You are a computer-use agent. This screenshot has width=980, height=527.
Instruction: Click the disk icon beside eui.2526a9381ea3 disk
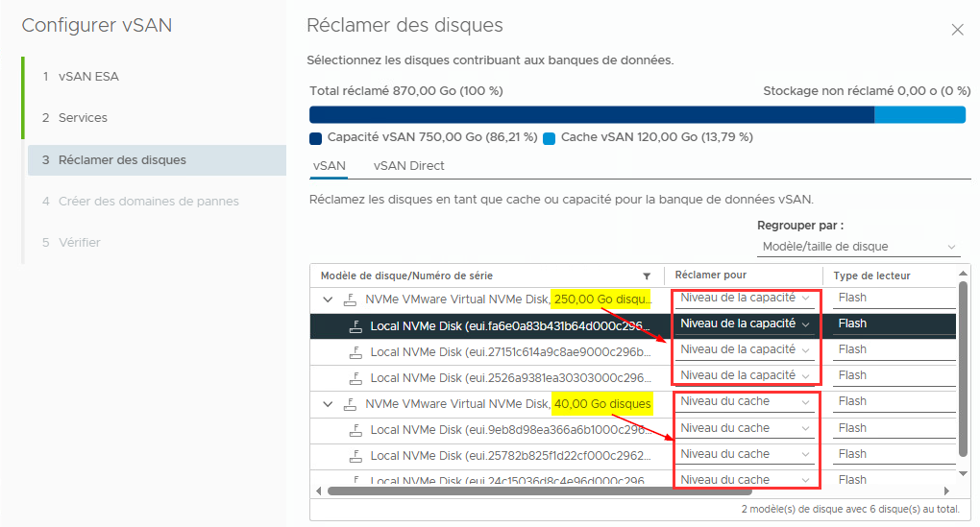(355, 378)
